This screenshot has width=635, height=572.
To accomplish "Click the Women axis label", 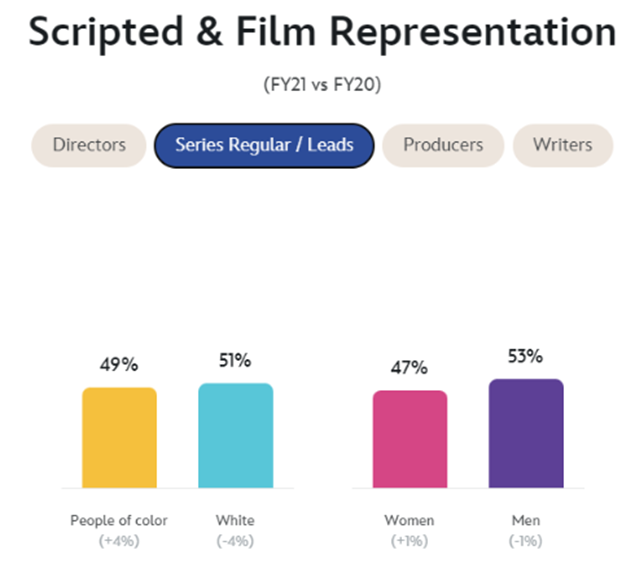I will coord(409,521).
